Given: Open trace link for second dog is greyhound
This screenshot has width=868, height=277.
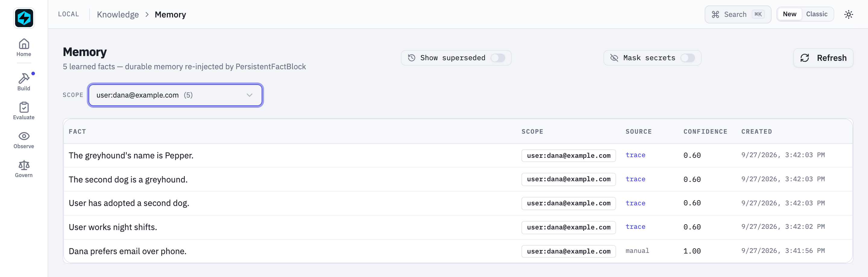Looking at the screenshot, I should pos(635,179).
